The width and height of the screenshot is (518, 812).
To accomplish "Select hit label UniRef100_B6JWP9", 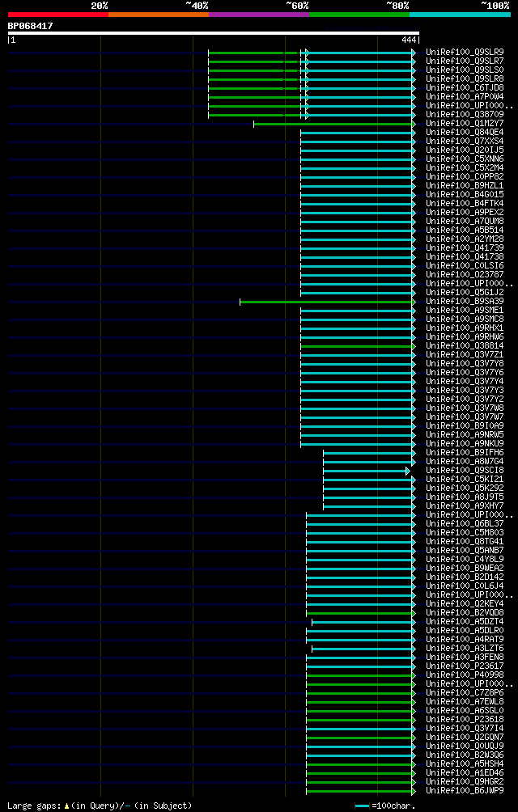I will [465, 790].
